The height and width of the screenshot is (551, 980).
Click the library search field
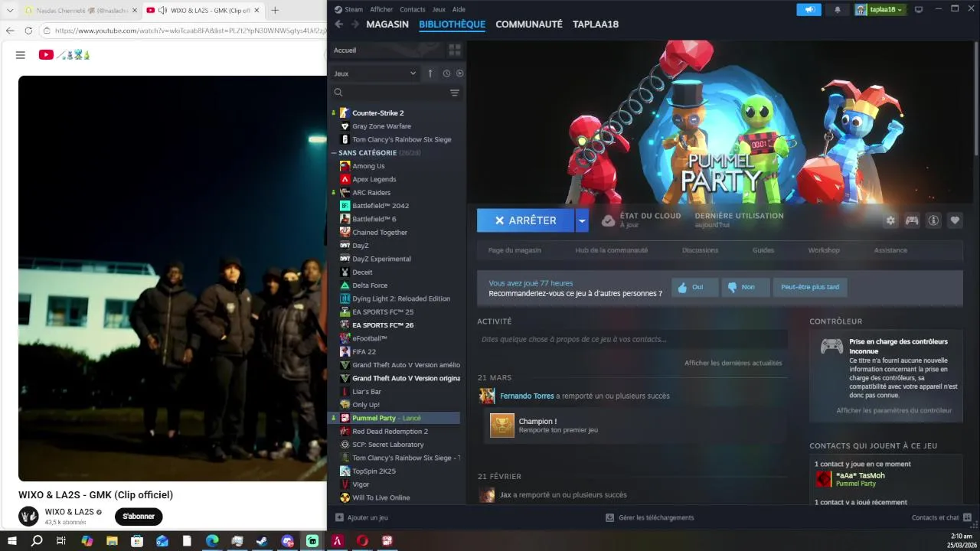click(x=390, y=93)
